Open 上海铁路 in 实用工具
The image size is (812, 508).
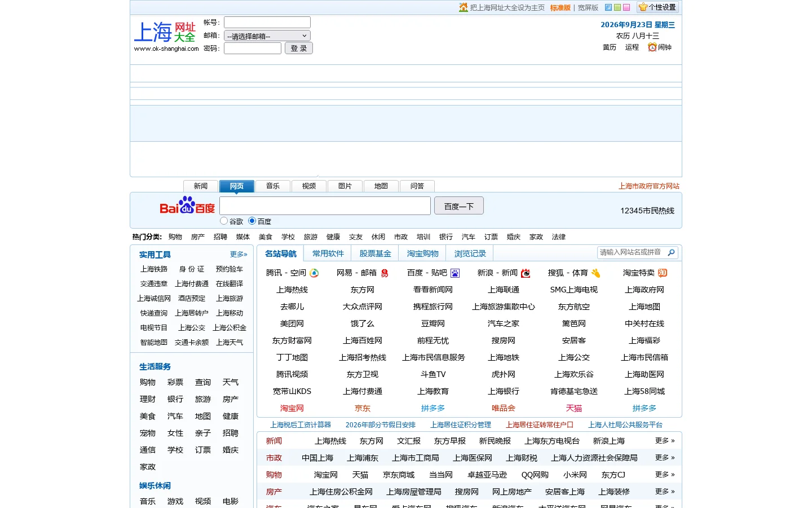pos(154,269)
